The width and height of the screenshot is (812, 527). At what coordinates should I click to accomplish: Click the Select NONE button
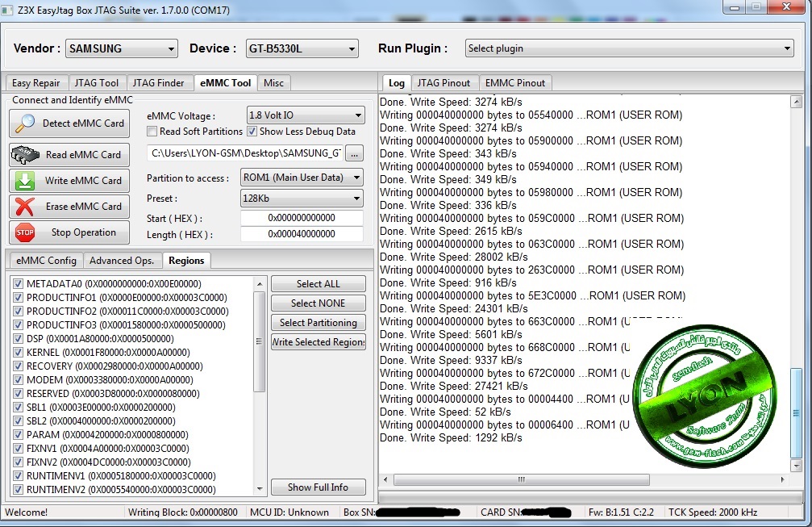[318, 303]
